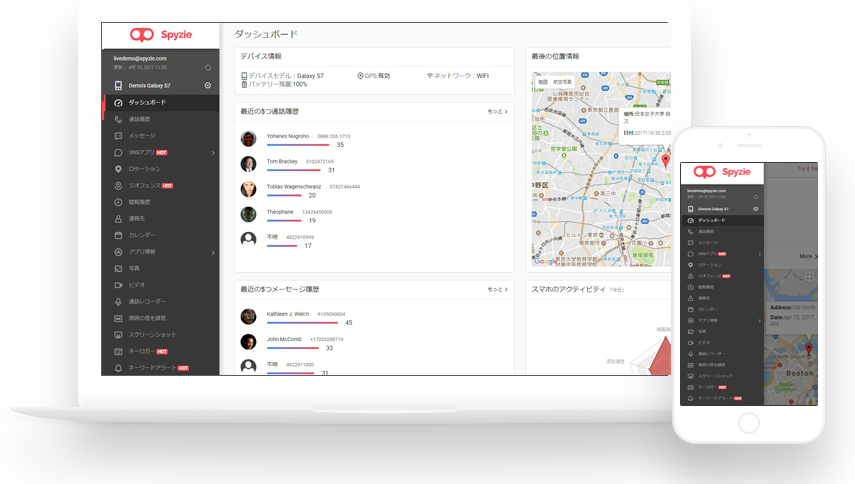Screen dimensions: 855x484
Task: Click the bell icon for the keyword alert
Action: coord(118,368)
